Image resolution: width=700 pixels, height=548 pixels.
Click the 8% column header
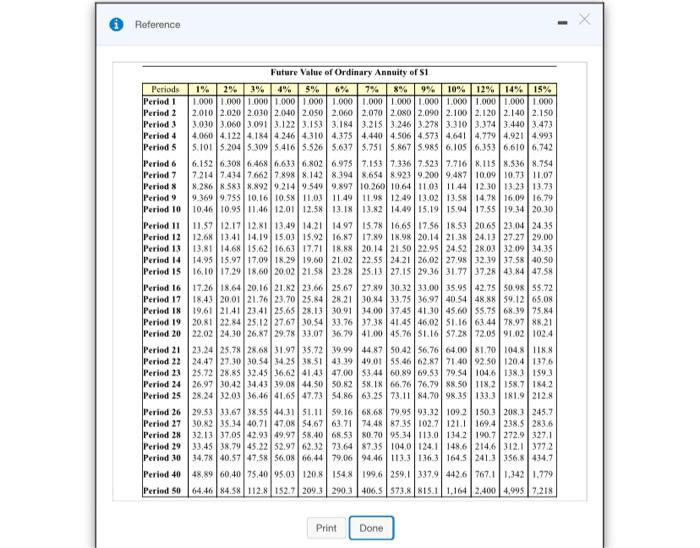tap(400, 89)
